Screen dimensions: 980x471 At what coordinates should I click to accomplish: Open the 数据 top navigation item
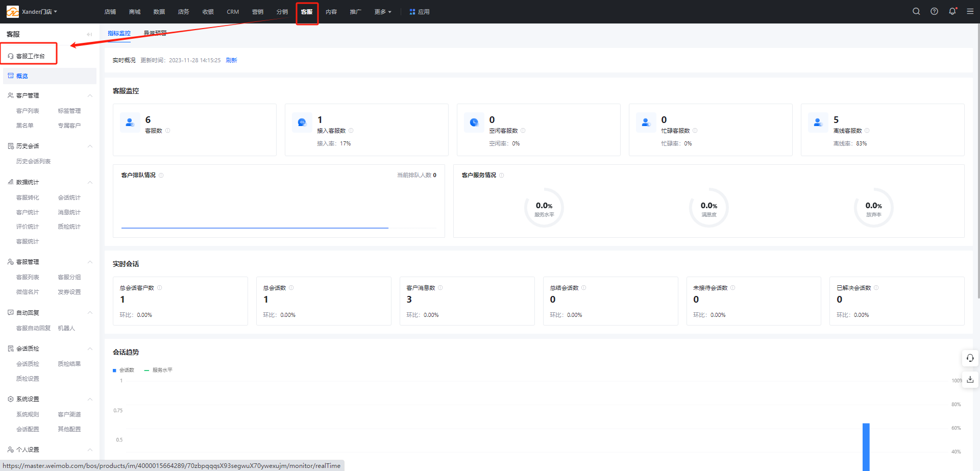point(159,12)
